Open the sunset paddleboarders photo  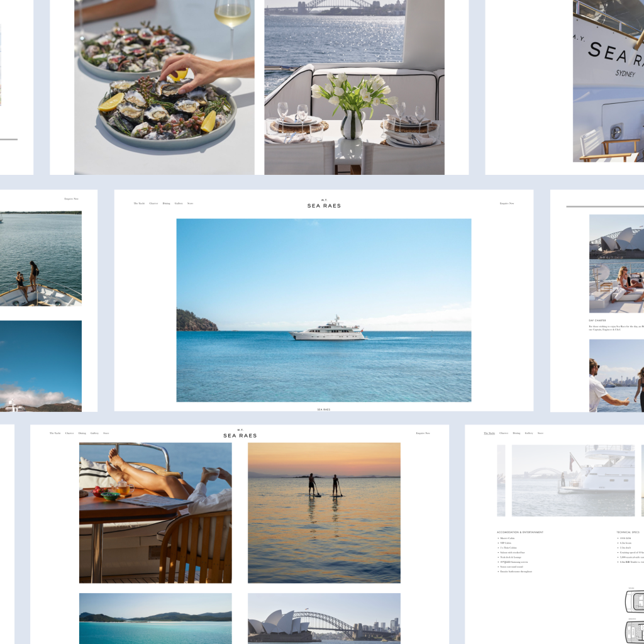tap(324, 513)
